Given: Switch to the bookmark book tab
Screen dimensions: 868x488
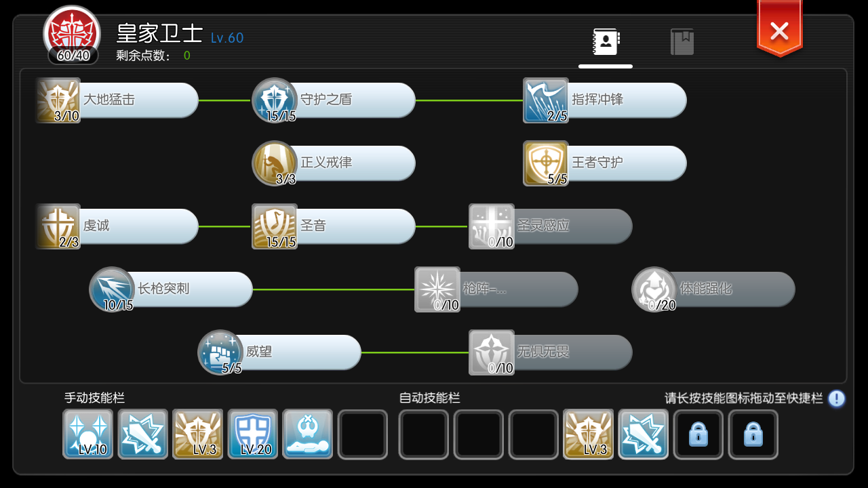Looking at the screenshot, I should click(682, 42).
